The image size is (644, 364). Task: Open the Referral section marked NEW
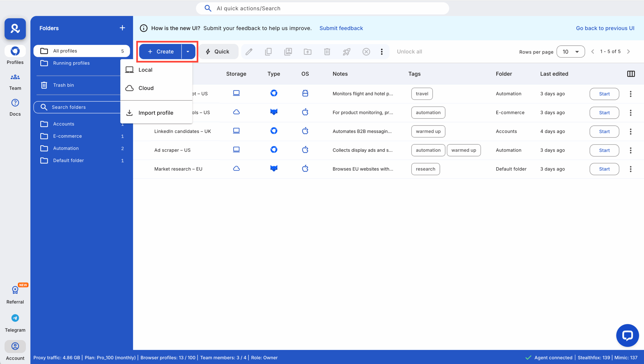pyautogui.click(x=15, y=294)
